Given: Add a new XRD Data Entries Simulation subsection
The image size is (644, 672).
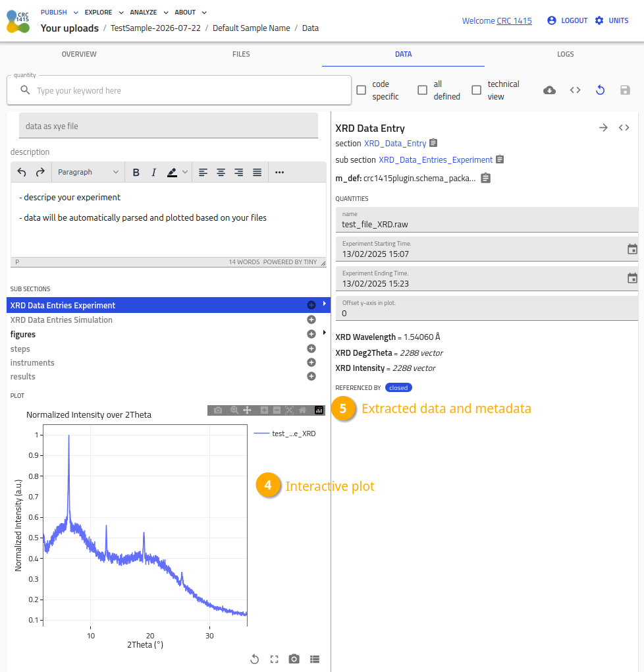Looking at the screenshot, I should [x=311, y=320].
